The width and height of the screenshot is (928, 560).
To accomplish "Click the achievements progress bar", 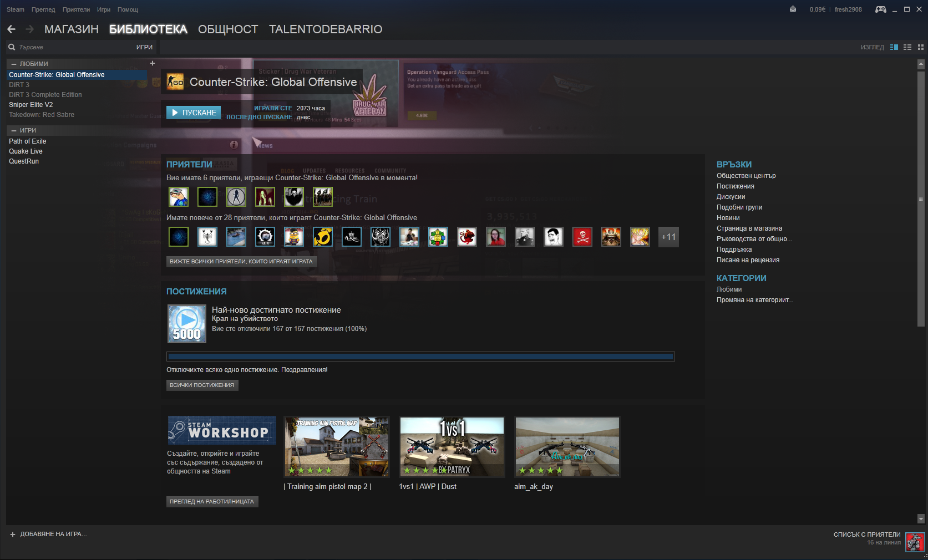I will point(420,357).
